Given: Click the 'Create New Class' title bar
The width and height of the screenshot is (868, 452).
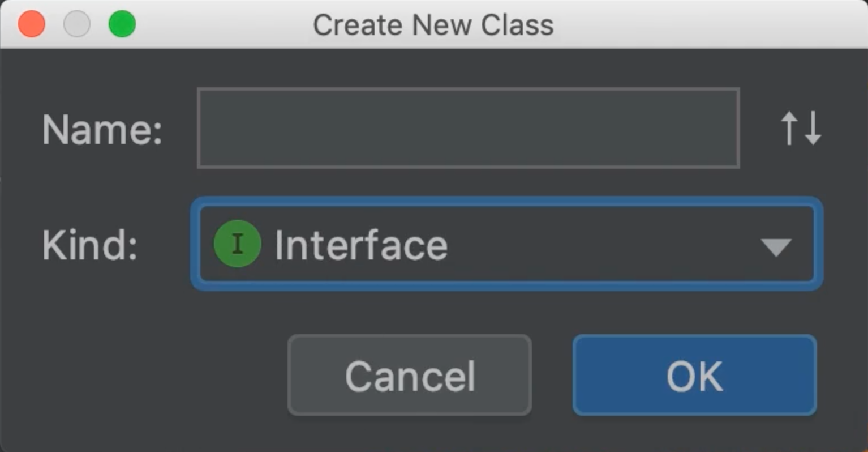Looking at the screenshot, I should (433, 25).
